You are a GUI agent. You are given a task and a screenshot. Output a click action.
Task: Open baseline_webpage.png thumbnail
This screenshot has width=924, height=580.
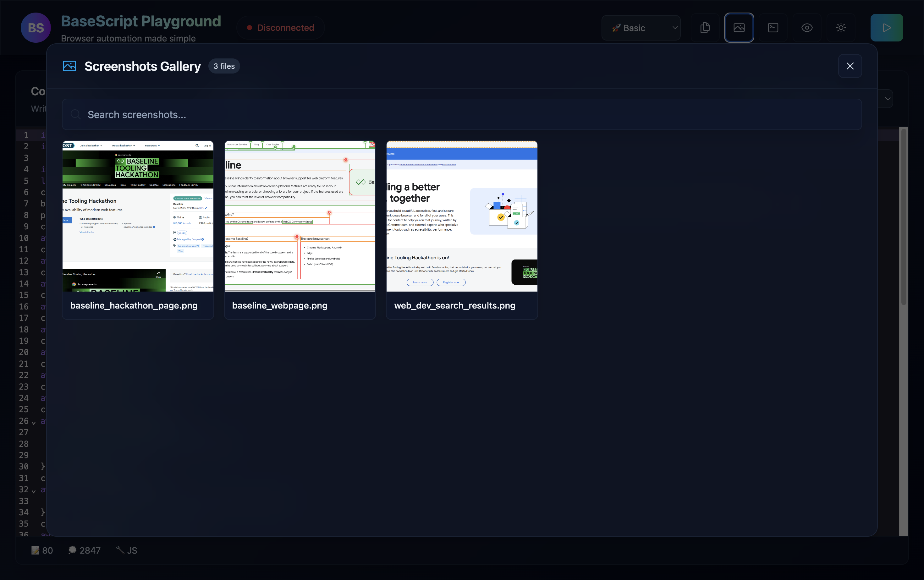tap(300, 216)
